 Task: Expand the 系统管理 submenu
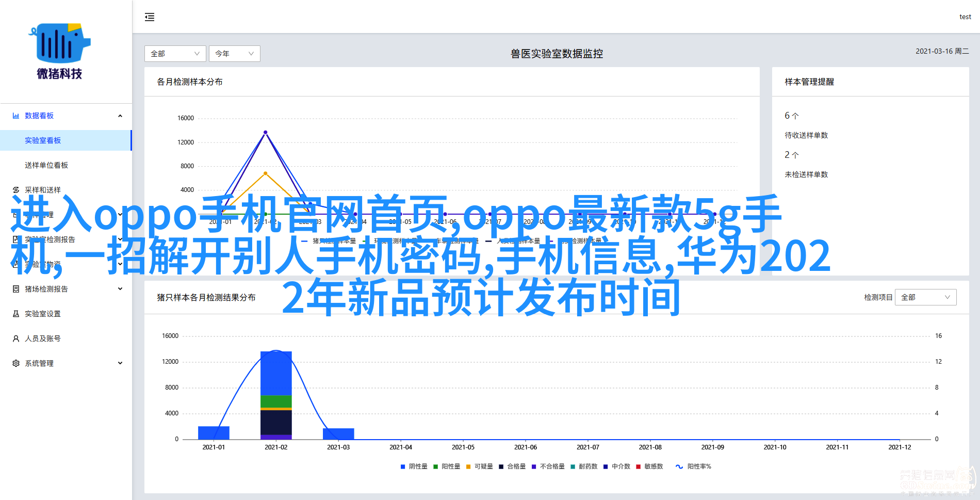pos(120,363)
